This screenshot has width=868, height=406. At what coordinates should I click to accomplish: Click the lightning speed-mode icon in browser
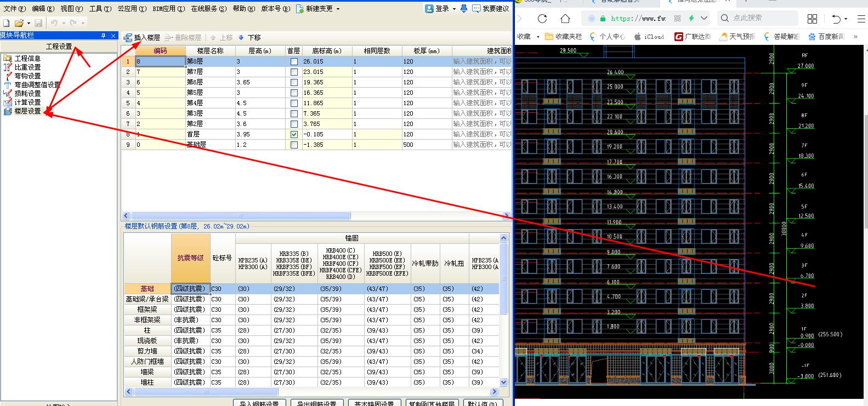tap(691, 18)
